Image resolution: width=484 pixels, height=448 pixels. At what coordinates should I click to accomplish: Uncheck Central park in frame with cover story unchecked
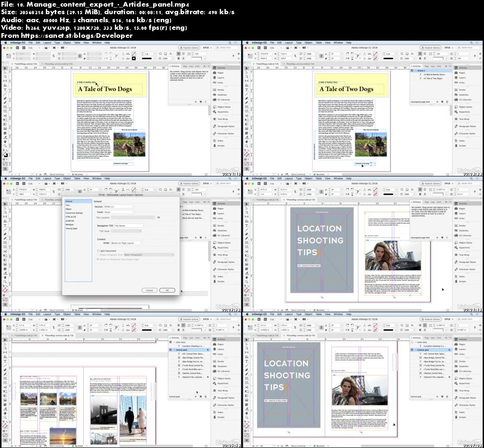(412, 350)
